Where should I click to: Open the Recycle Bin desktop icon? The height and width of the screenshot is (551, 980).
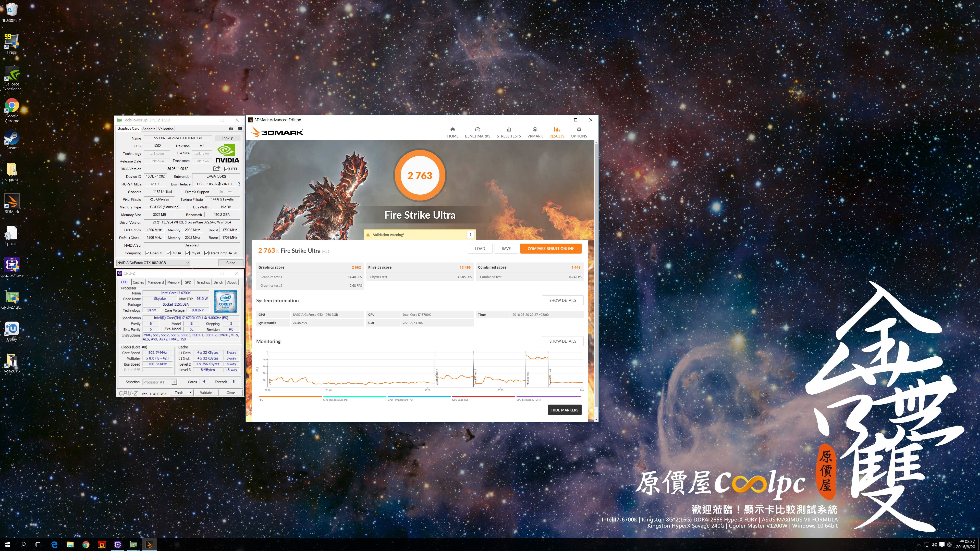12,12
